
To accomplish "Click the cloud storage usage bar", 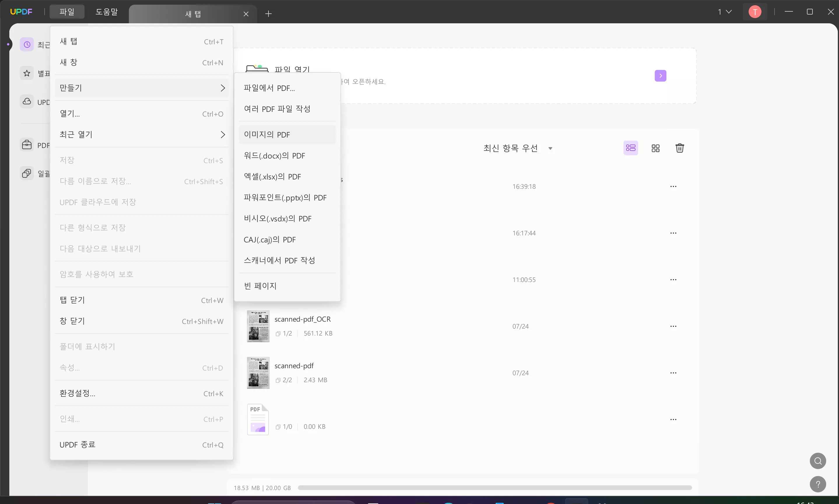I will [494, 488].
